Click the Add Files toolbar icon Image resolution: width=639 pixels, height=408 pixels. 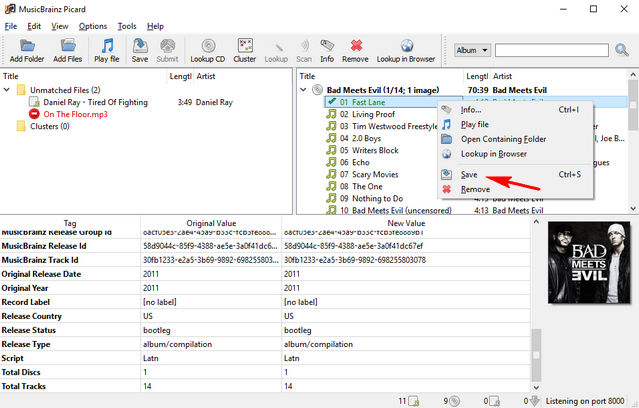67,50
